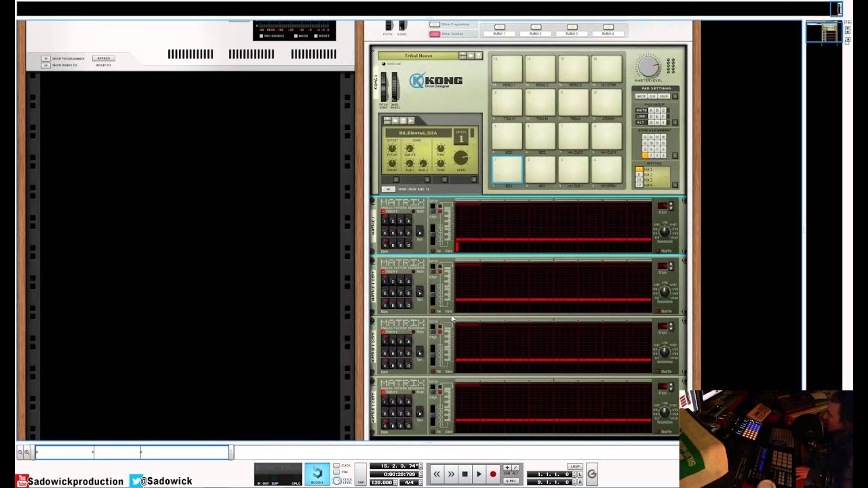Adjust song position stepper at 15.2.3.74
Image resolution: width=868 pixels, height=488 pixels.
[420, 466]
